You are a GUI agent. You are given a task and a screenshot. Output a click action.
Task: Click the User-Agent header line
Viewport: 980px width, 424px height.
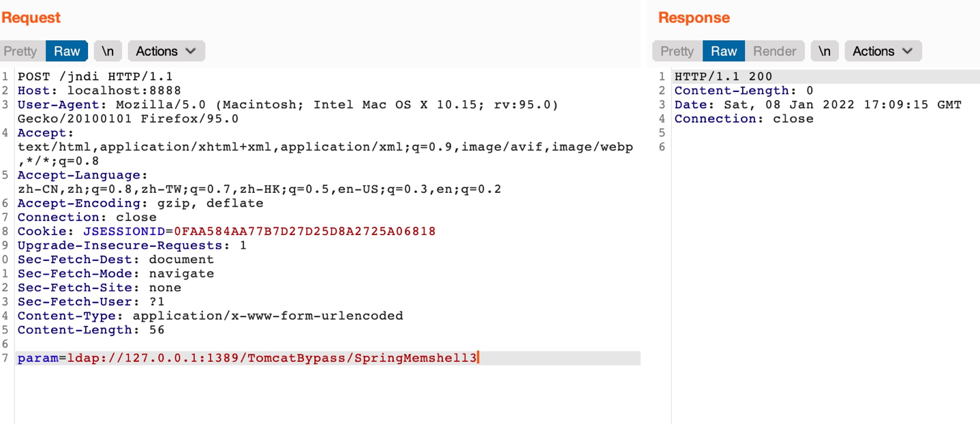coord(288,105)
